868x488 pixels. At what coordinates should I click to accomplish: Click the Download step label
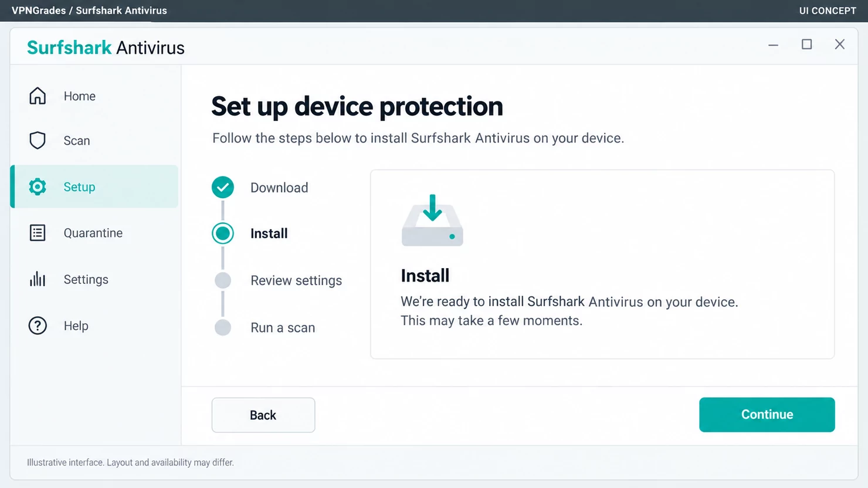[x=279, y=188]
